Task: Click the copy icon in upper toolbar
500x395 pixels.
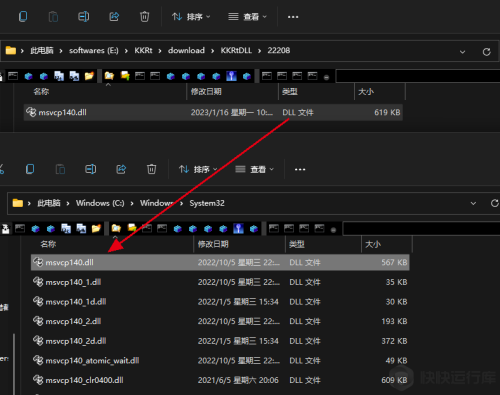Action: coord(23,16)
